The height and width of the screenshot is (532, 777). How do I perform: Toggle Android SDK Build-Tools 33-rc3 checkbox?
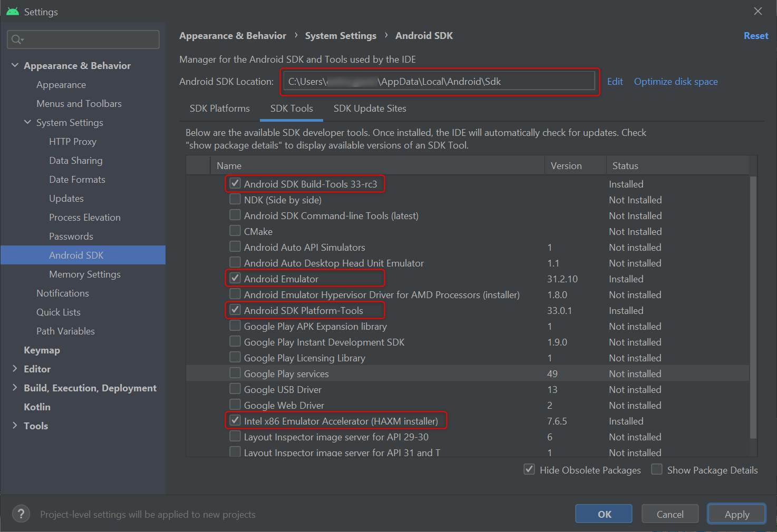[x=235, y=184]
